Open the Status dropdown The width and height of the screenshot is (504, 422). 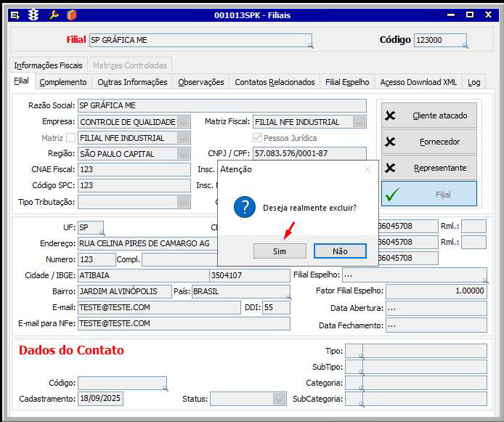click(x=280, y=399)
